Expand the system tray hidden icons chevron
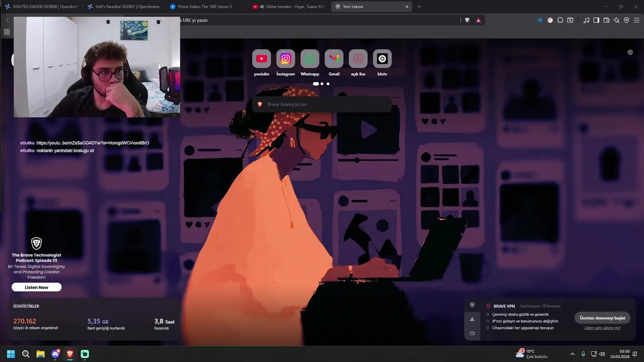 pos(572,354)
